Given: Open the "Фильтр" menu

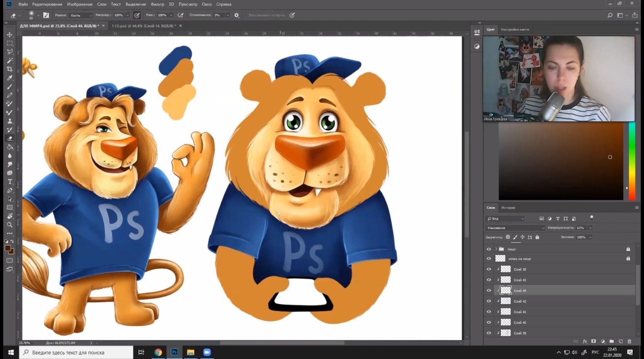Looking at the screenshot, I should 157,4.
